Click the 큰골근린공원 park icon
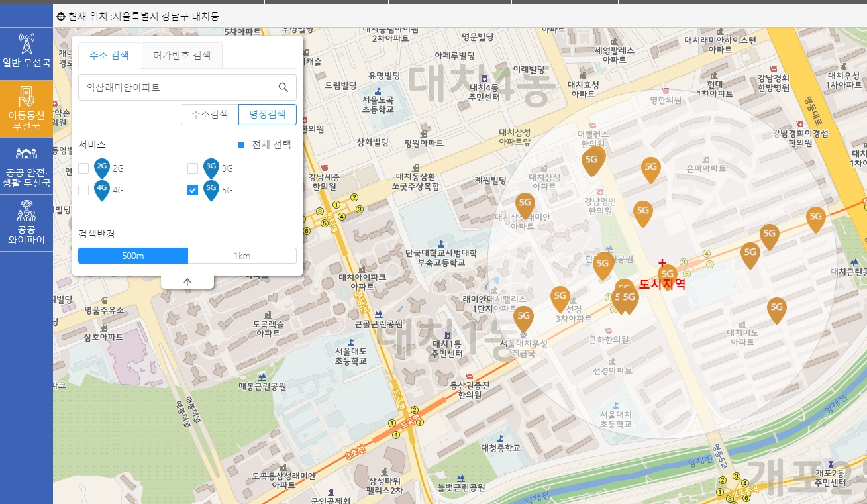 click(378, 314)
